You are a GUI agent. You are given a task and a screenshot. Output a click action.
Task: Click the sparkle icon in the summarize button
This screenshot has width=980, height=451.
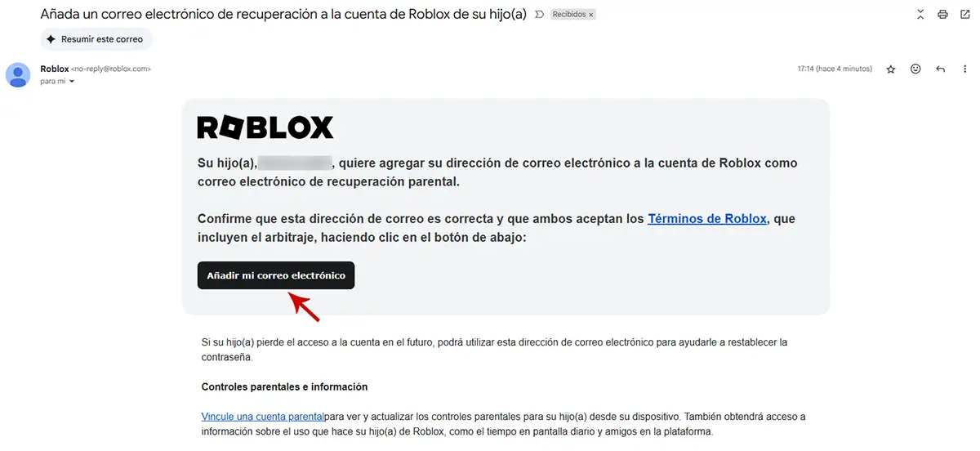click(x=51, y=38)
